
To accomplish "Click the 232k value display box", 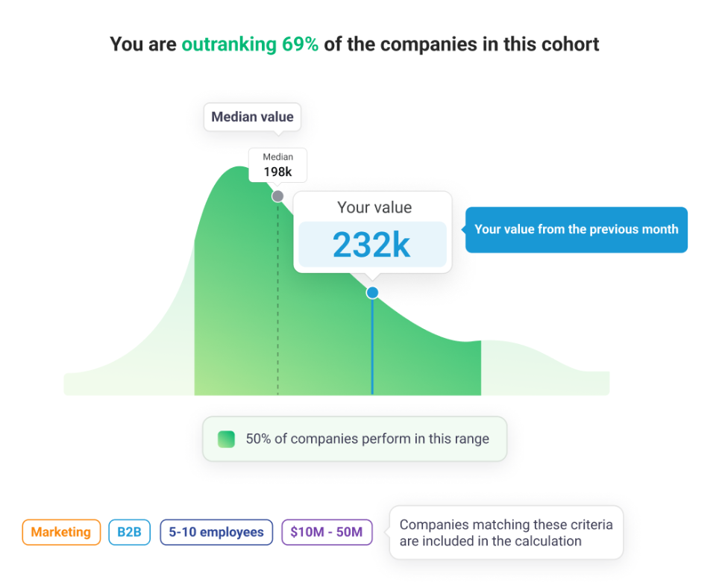I will pyautogui.click(x=372, y=245).
